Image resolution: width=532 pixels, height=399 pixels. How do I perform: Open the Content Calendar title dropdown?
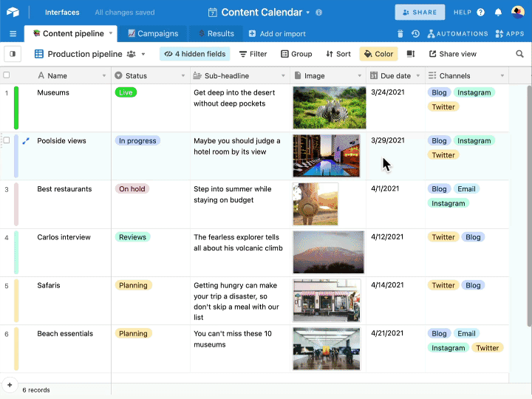pos(307,13)
